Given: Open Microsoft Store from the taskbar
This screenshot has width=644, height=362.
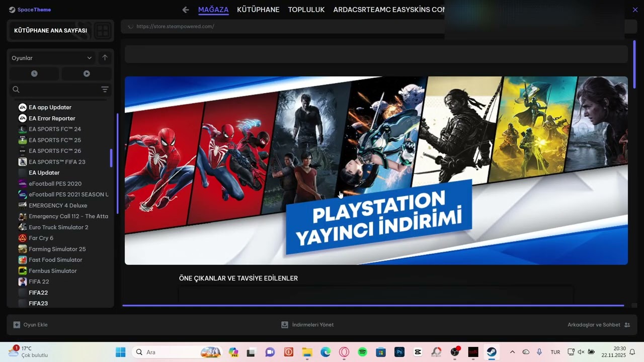Looking at the screenshot, I should point(381,352).
